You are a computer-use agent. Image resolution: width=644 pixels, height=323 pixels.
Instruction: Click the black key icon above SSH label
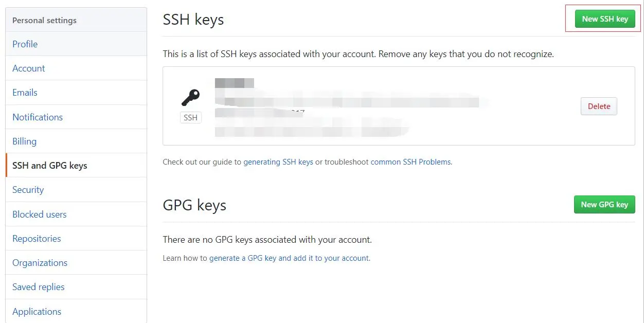(x=190, y=98)
